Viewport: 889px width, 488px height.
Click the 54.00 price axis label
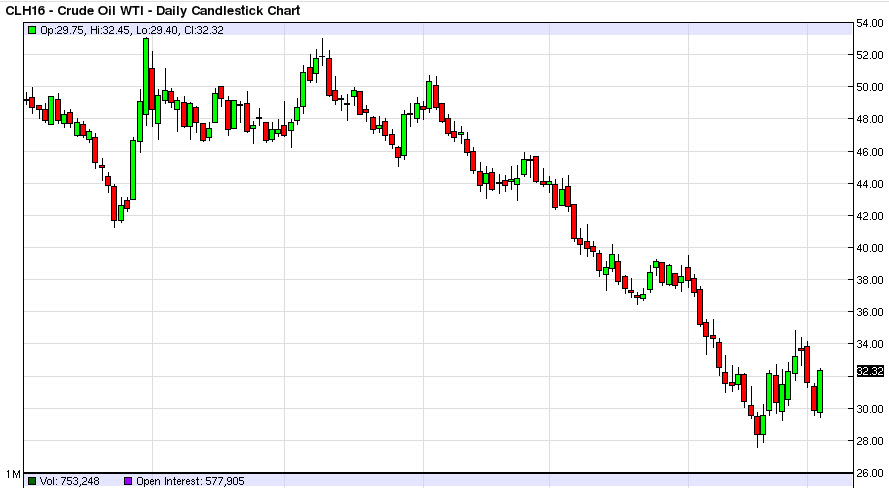[870, 23]
